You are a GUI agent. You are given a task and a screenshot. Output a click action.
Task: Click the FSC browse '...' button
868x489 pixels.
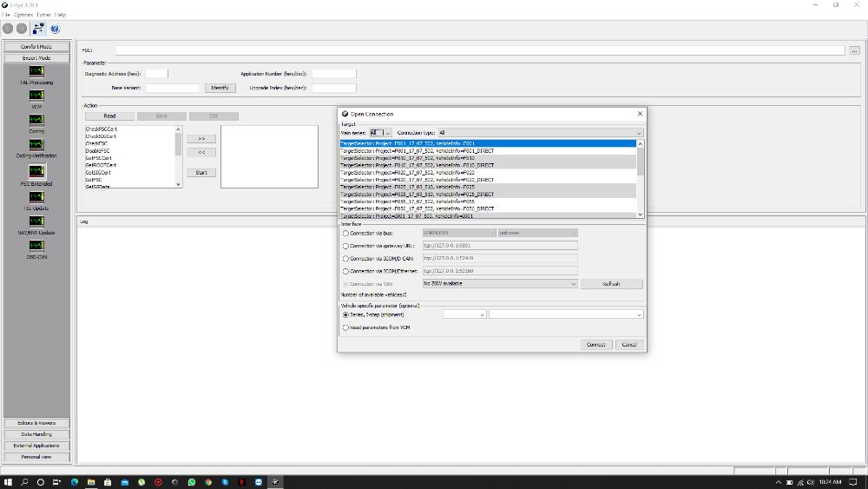[x=855, y=50]
